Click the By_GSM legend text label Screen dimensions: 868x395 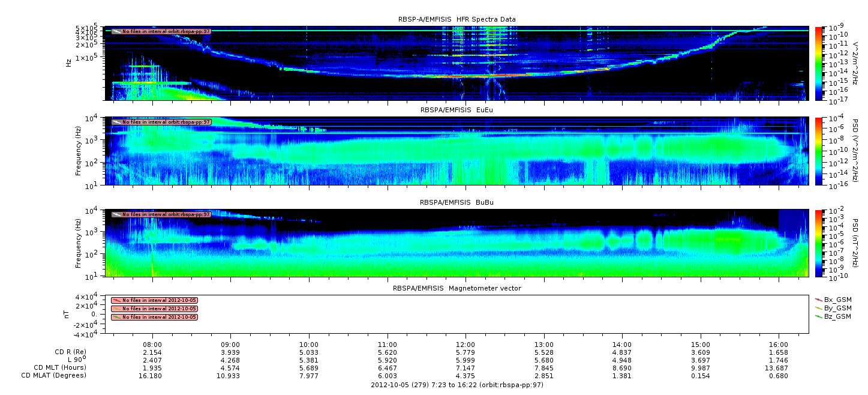pos(837,307)
